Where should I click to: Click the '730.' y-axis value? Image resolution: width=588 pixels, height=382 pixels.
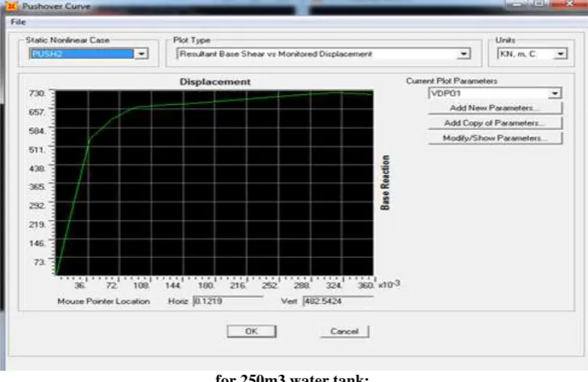[37, 93]
